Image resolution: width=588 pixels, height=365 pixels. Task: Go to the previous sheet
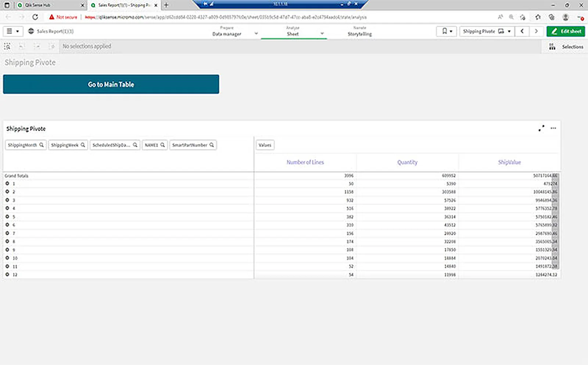pyautogui.click(x=522, y=31)
